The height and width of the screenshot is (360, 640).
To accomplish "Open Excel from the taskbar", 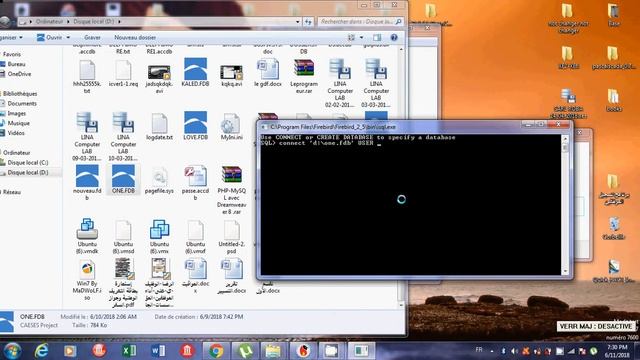I will [x=129, y=351].
